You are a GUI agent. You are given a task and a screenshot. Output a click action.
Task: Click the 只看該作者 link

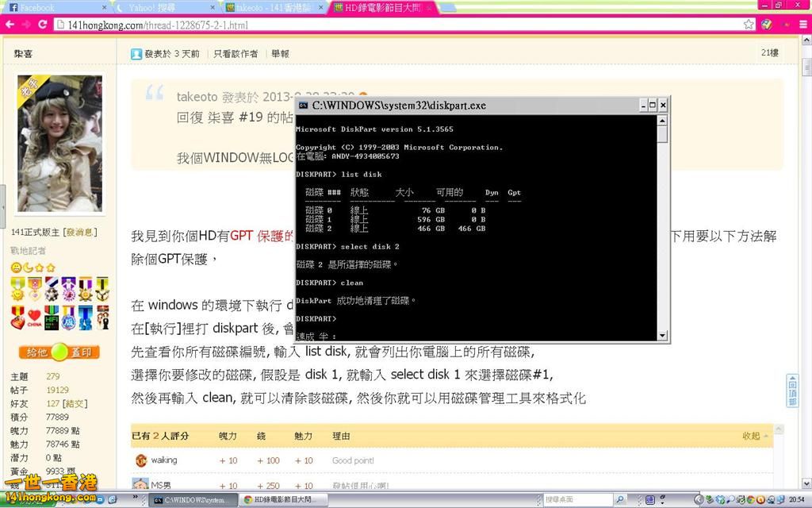click(236, 53)
